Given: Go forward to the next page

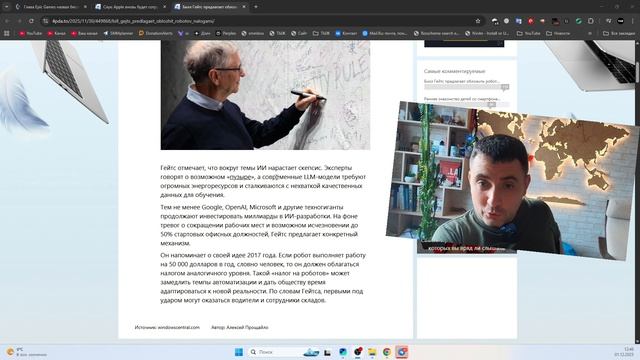Looking at the screenshot, I should 19,21.
